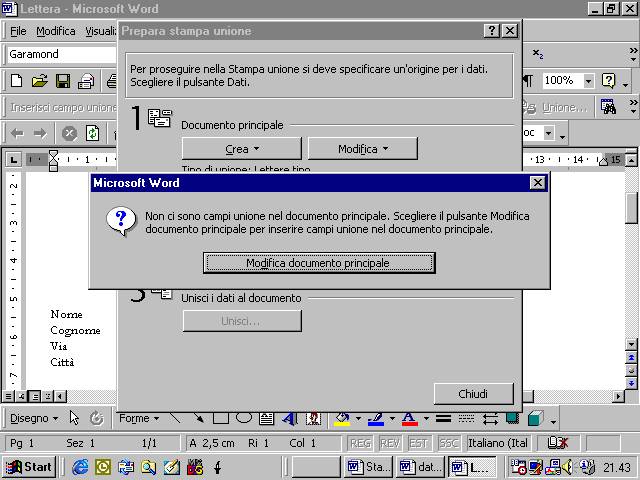
Task: Click the Garamond font name box
Action: pos(62,54)
